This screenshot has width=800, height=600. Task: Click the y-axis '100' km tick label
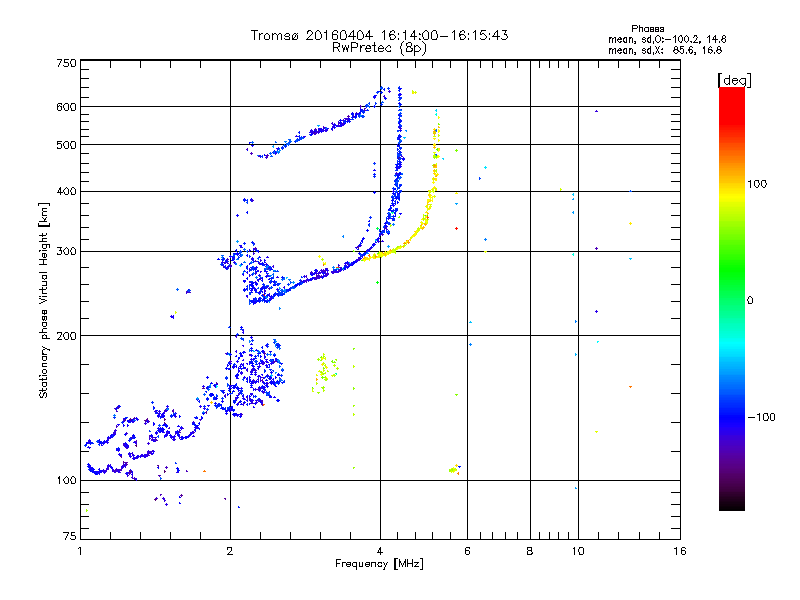coord(67,480)
